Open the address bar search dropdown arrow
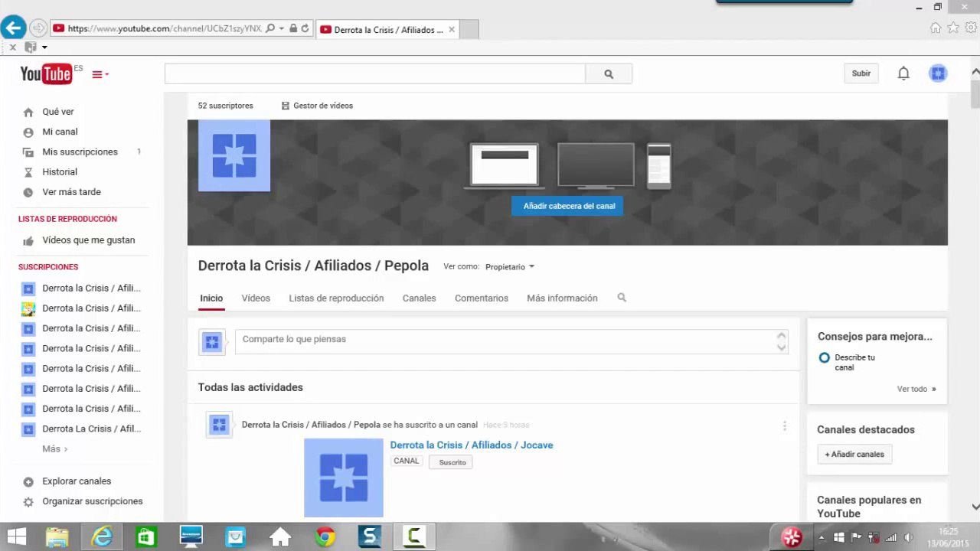This screenshot has height=551, width=980. (281, 28)
